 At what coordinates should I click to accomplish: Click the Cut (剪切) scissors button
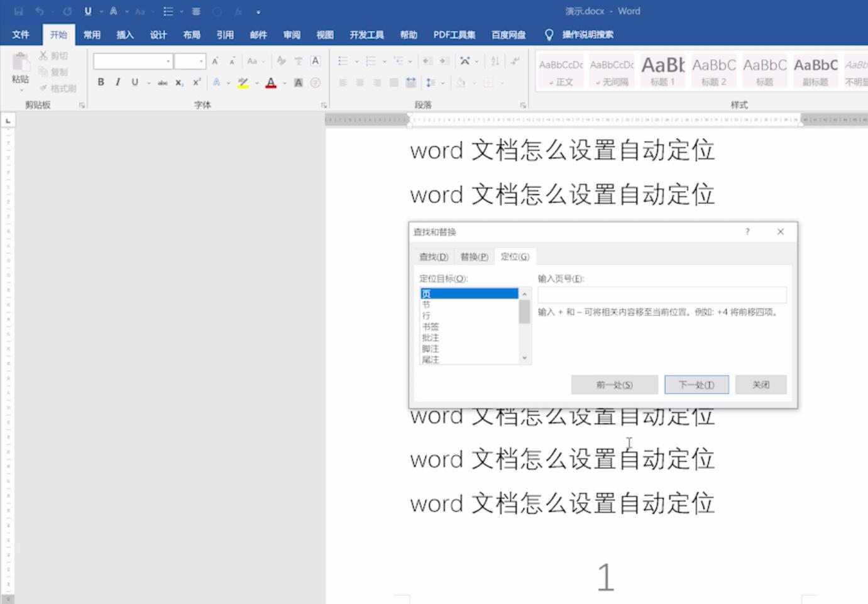(x=53, y=56)
